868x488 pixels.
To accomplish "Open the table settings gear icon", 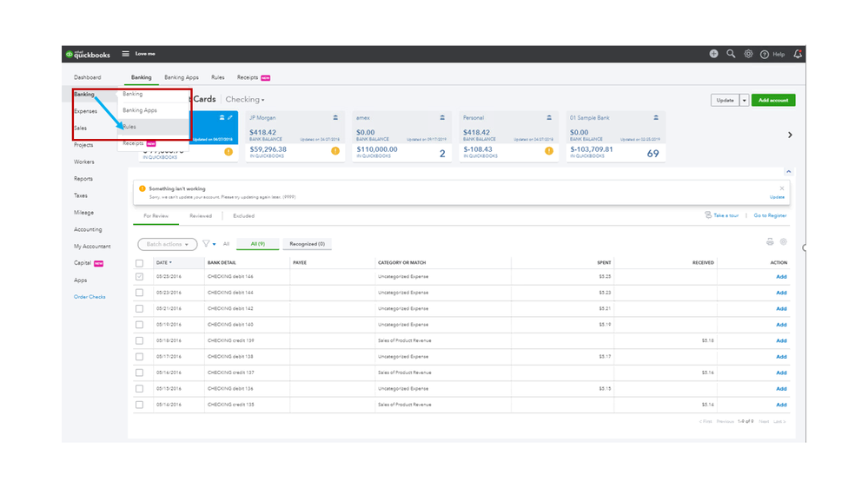I will pos(784,241).
